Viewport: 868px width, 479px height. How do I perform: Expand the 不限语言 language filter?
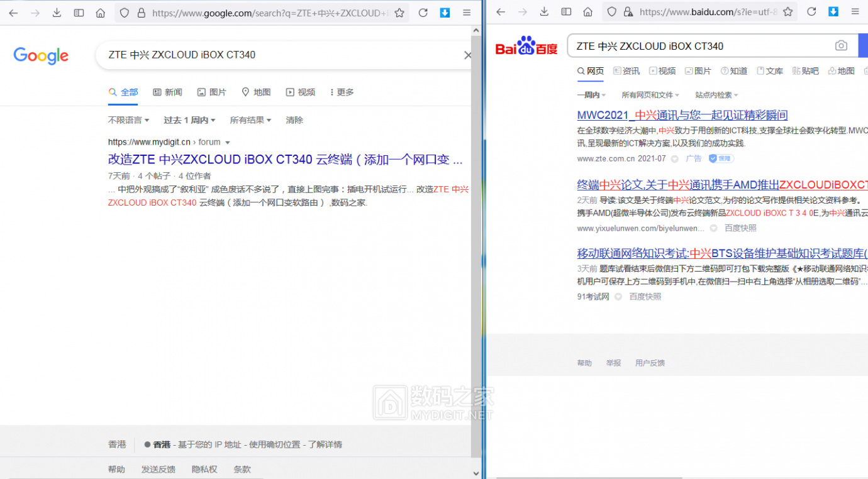coord(128,120)
